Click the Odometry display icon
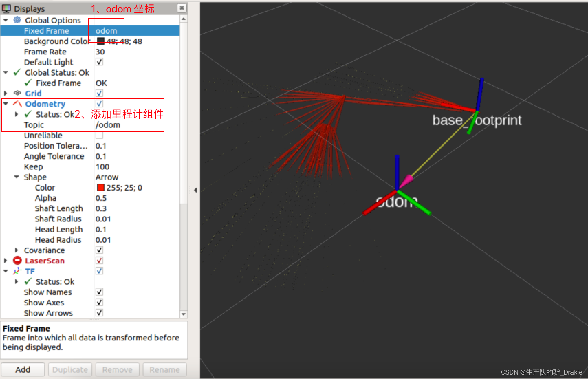The width and height of the screenshot is (588, 379). click(17, 104)
